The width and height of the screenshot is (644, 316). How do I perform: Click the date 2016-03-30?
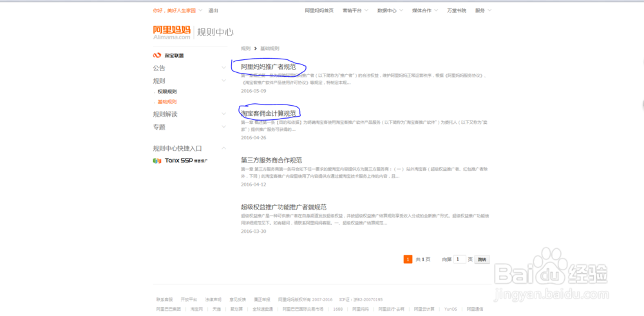pos(253,232)
